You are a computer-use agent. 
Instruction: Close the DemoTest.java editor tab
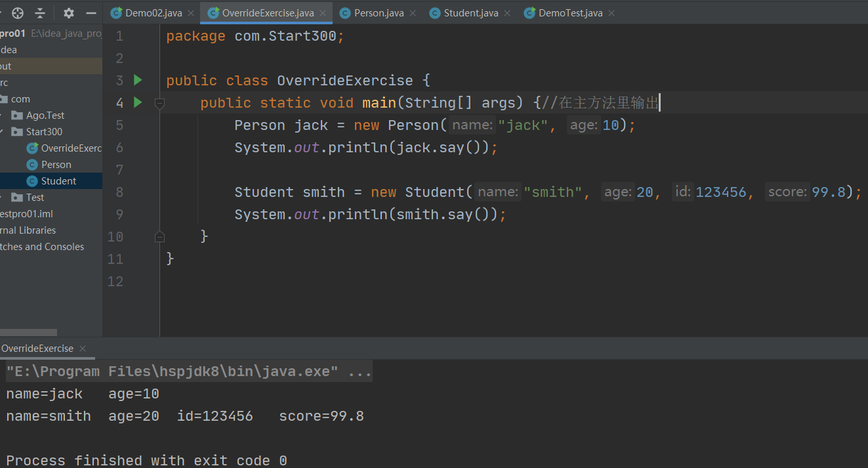point(611,13)
